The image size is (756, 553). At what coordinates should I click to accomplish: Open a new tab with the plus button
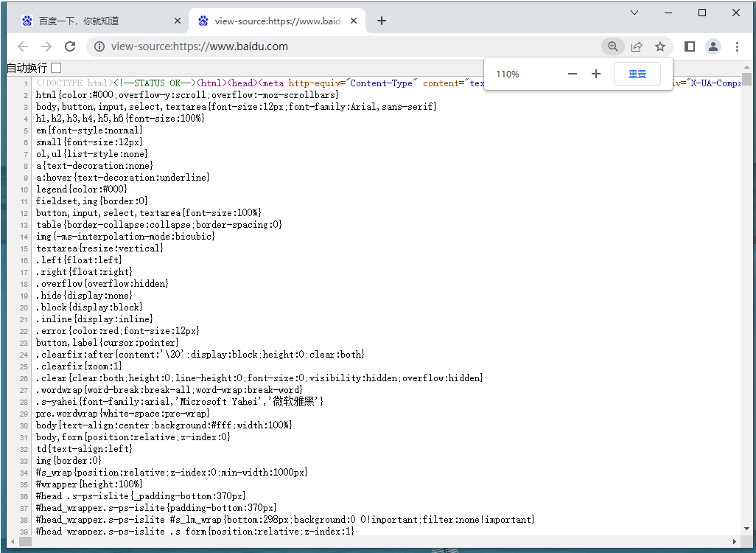382,21
